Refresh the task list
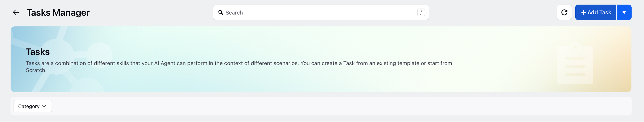 coord(564,12)
